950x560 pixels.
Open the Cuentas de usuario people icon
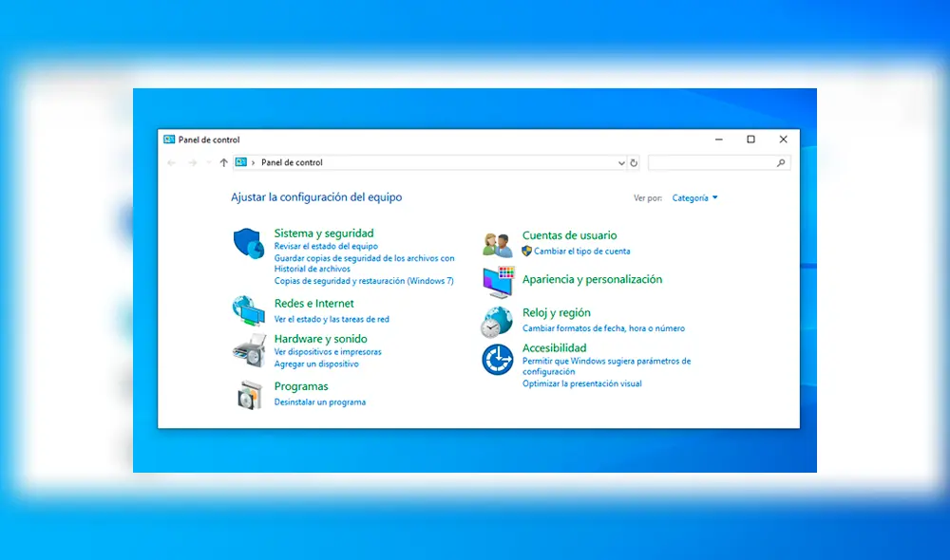pyautogui.click(x=497, y=243)
